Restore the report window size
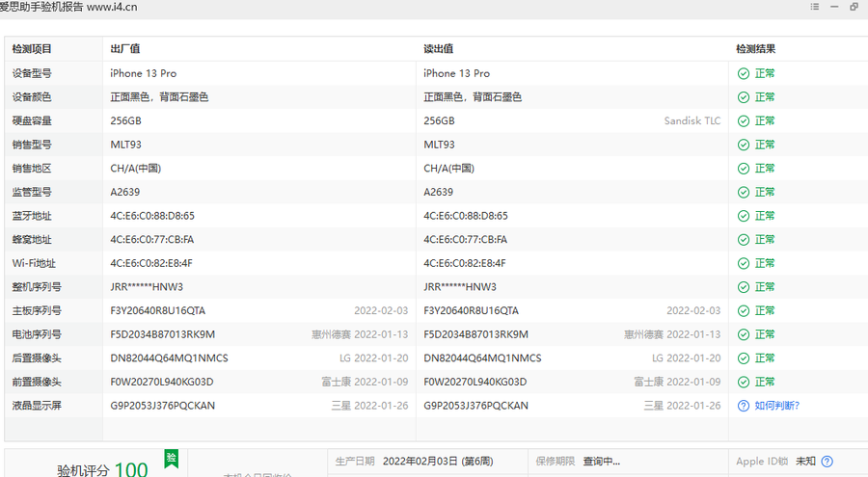868x477 pixels. 854,7
